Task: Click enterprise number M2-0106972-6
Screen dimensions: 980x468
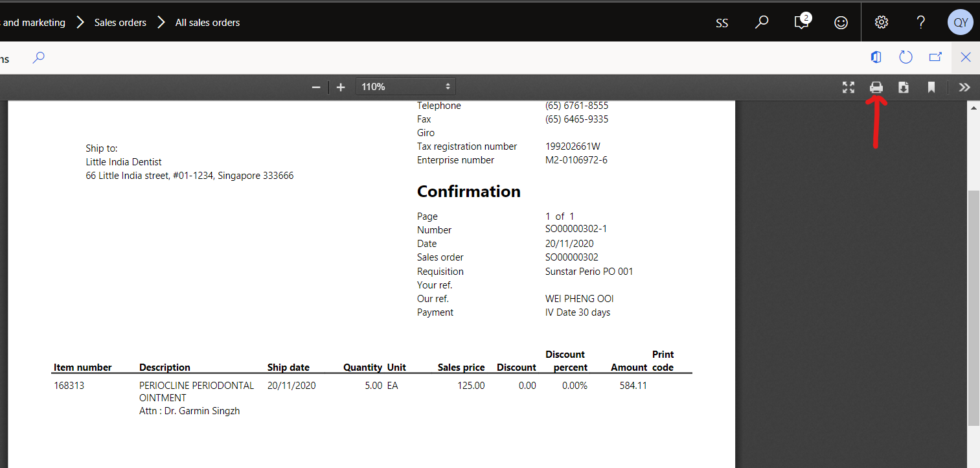Action: pyautogui.click(x=576, y=160)
